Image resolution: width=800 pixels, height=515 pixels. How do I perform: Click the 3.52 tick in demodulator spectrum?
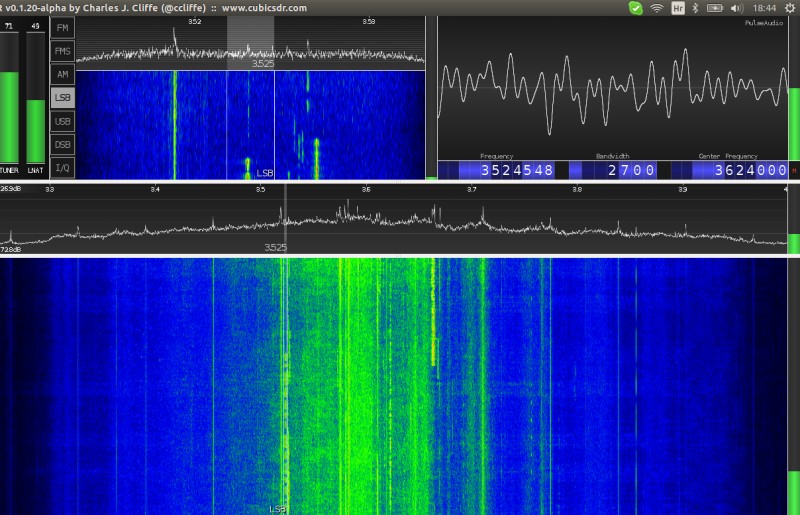point(194,21)
